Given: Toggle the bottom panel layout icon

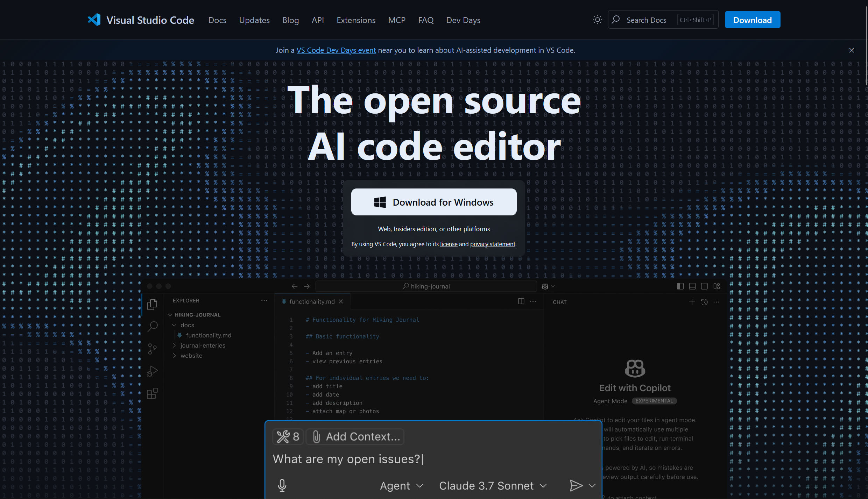Looking at the screenshot, I should 692,286.
